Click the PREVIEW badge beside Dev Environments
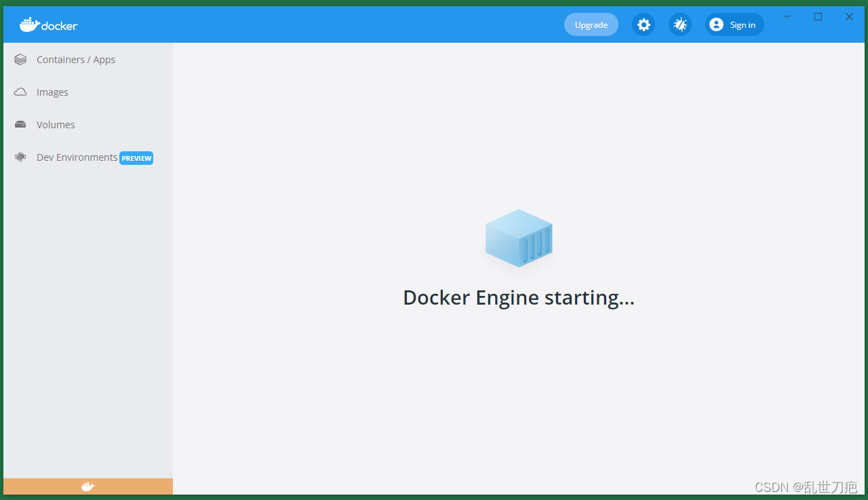Viewport: 868px width, 500px height. click(136, 158)
